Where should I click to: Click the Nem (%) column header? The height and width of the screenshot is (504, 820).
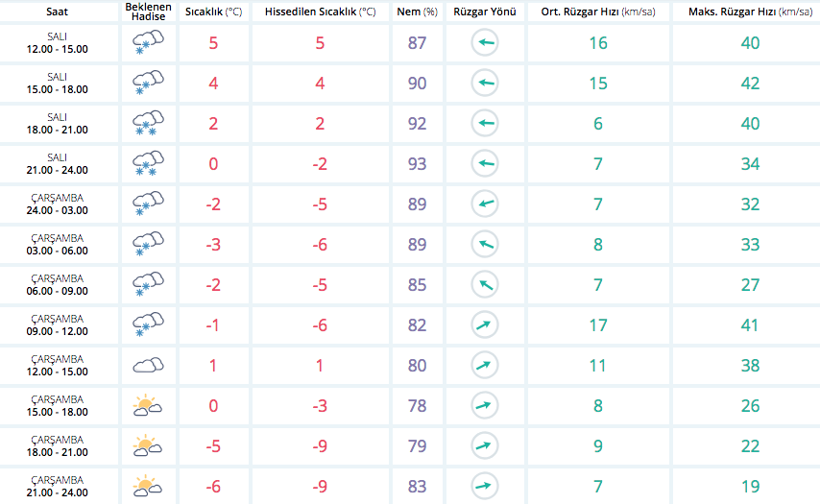(x=417, y=12)
